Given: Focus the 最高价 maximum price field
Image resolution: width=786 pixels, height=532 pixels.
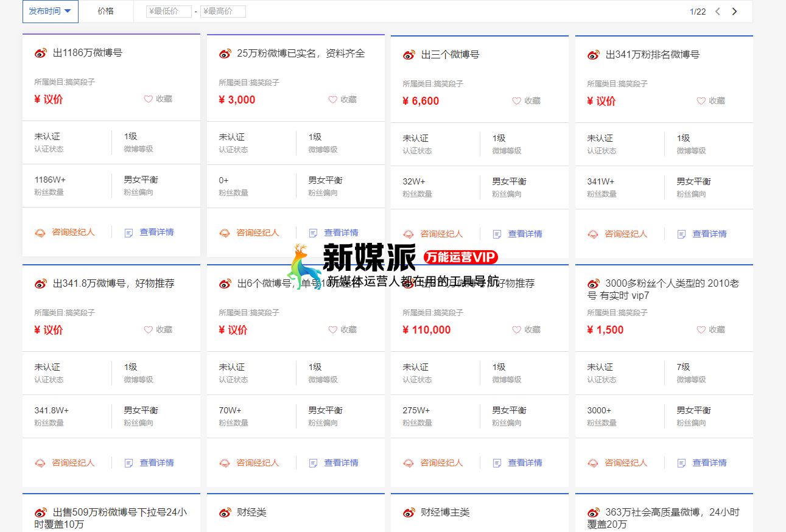Looking at the screenshot, I should [223, 12].
